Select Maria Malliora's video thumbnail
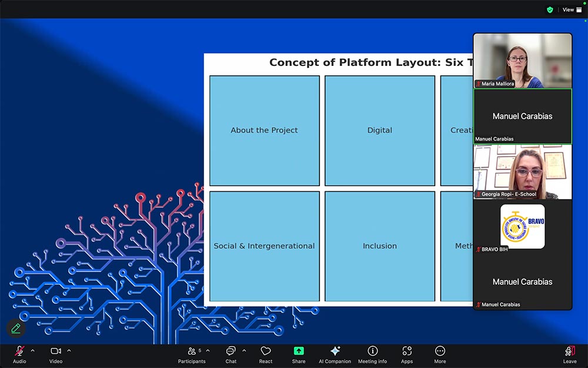 point(522,61)
